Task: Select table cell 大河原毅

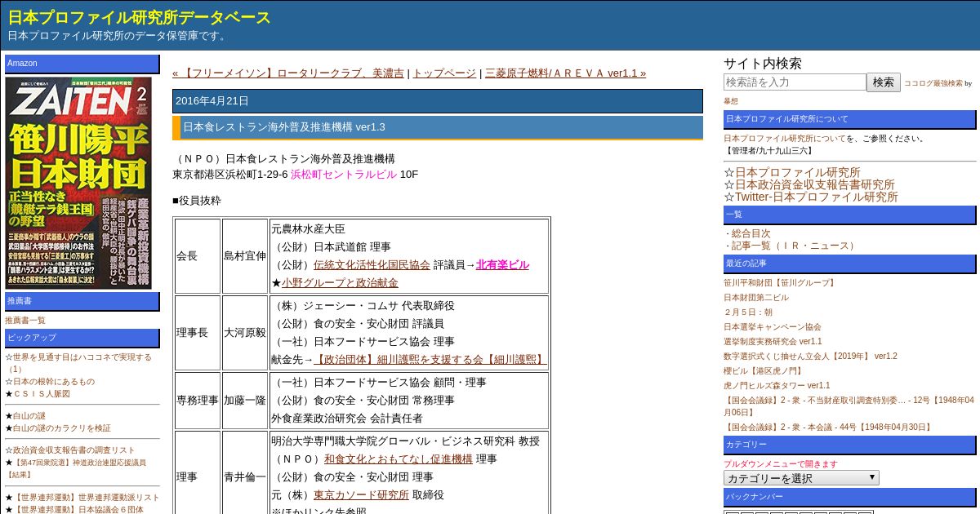Action: (x=245, y=333)
